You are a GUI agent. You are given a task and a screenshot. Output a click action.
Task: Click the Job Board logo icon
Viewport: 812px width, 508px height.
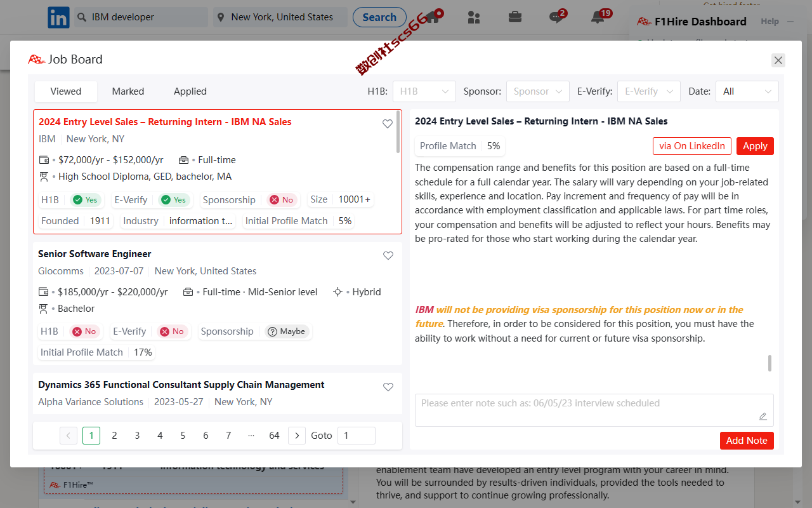pos(36,60)
